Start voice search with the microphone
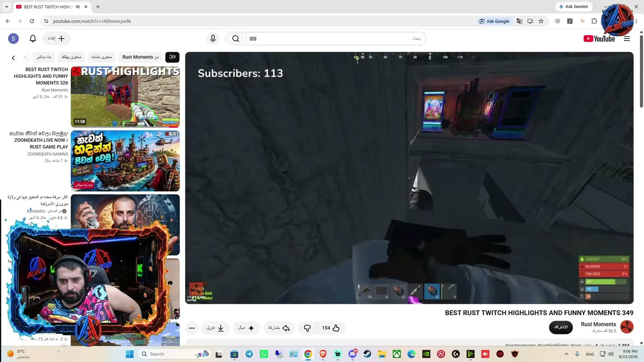Viewport: 644px width, 362px height. pyautogui.click(x=213, y=39)
